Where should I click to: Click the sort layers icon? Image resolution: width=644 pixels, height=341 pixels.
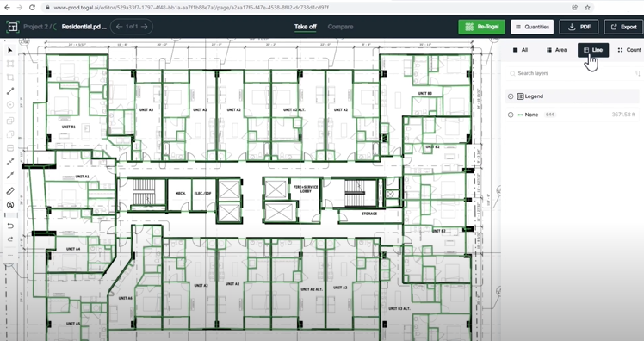[x=637, y=73]
